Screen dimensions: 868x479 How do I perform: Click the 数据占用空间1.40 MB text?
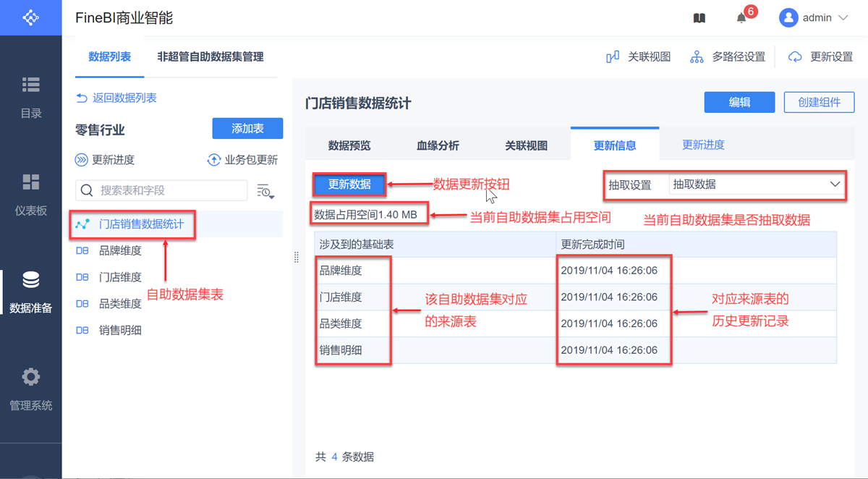(x=365, y=215)
